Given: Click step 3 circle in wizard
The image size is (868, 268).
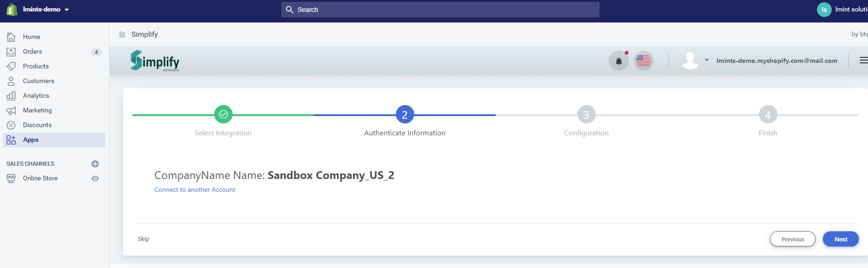Looking at the screenshot, I should click(x=587, y=114).
